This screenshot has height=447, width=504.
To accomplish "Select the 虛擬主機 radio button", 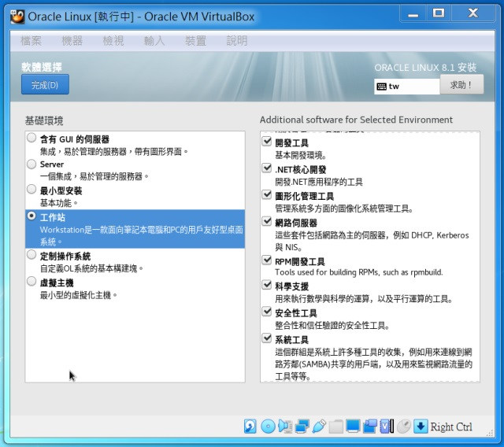I will tap(31, 281).
